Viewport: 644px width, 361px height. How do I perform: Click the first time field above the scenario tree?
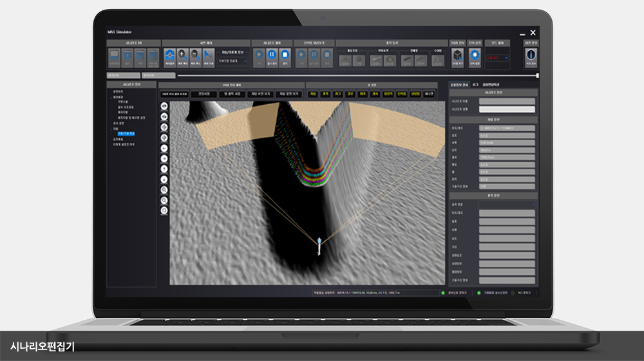point(124,75)
